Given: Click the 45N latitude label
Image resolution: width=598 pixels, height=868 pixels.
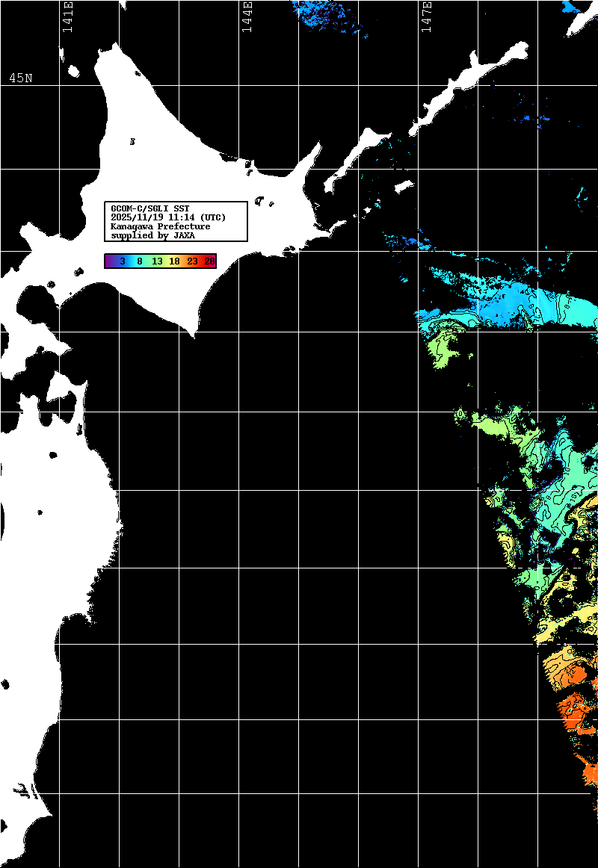Looking at the screenshot, I should 20,78.
